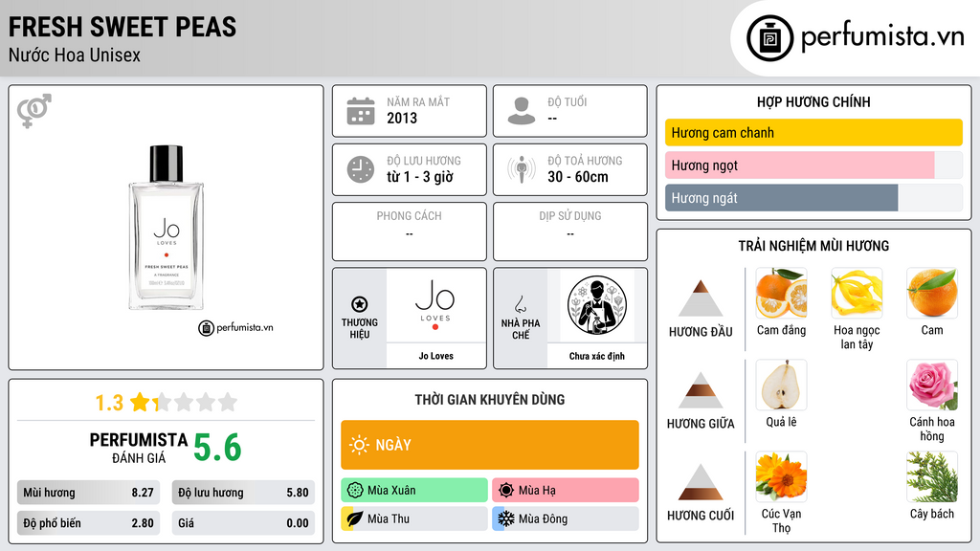Click the star badge icon above Thương hiệu
Screen dimensions: 980x551
360,304
